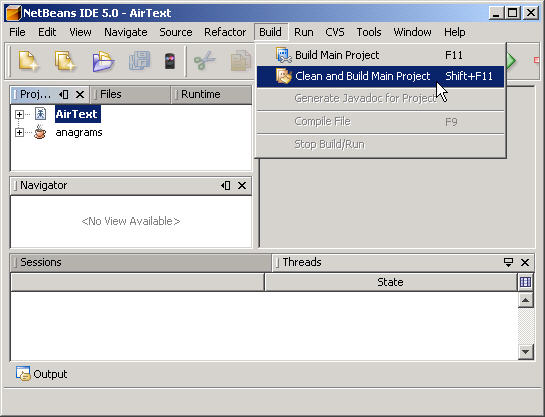The width and height of the screenshot is (545, 417).
Task: Click the AirText project icon
Action: (x=40, y=114)
